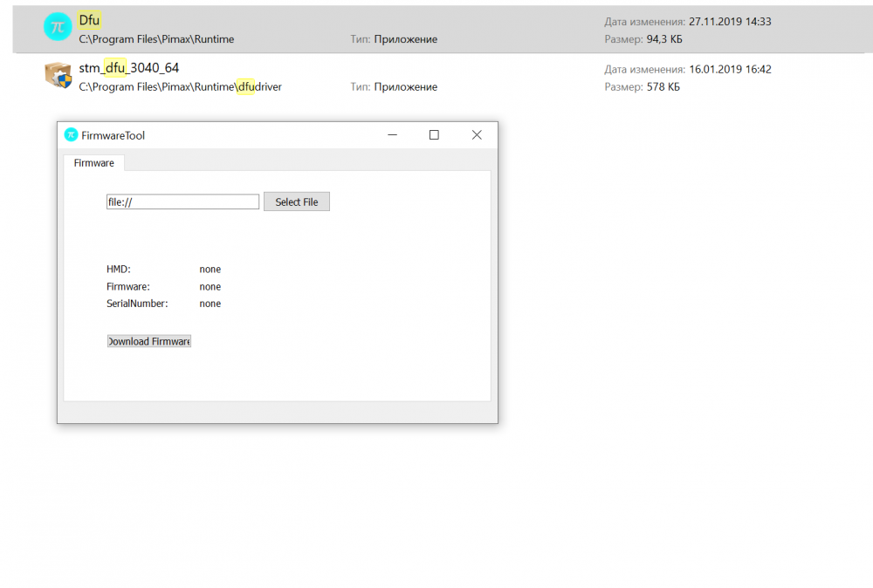Close the FirmwareTool window
The image size is (873, 588).
pyautogui.click(x=477, y=134)
